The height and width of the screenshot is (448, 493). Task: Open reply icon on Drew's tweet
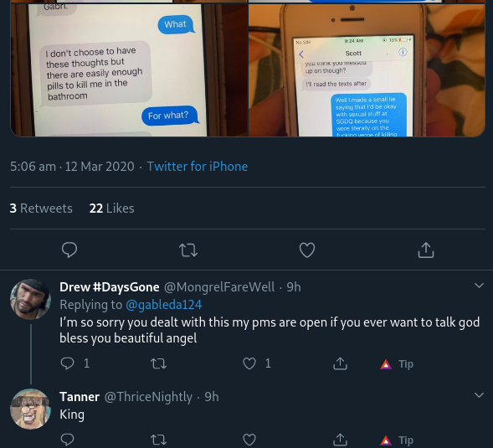[67, 363]
